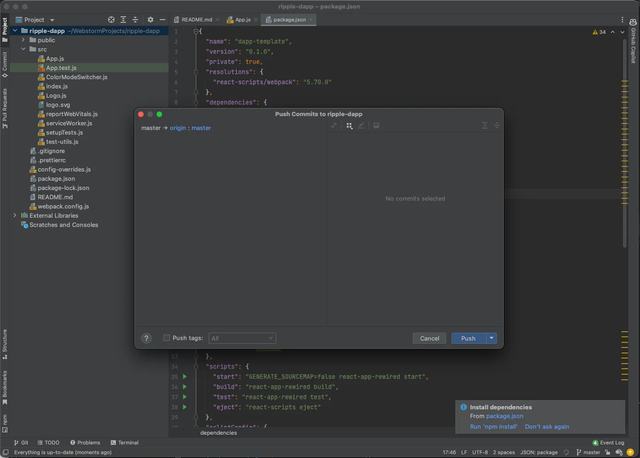The width and height of the screenshot is (640, 458).
Task: Enable the Push tags checkbox
Action: point(167,338)
